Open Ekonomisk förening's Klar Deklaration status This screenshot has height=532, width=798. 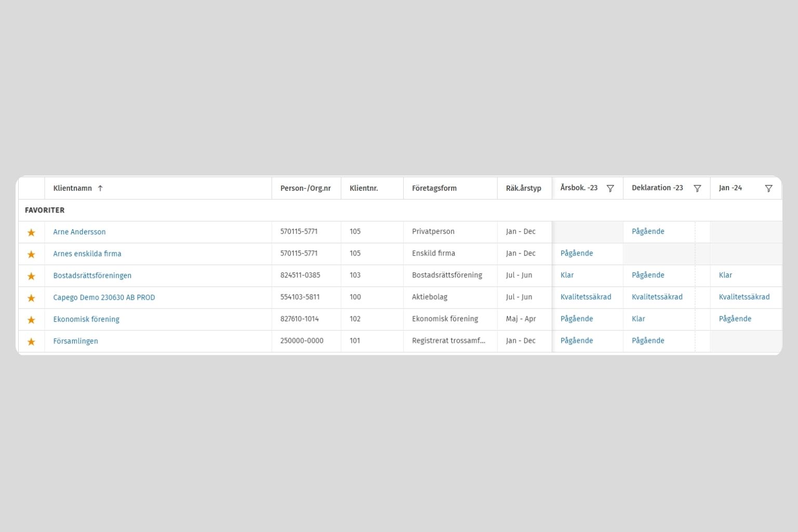pos(638,318)
